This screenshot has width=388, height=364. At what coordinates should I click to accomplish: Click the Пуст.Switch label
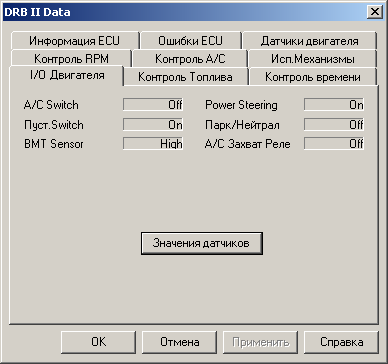[54, 125]
